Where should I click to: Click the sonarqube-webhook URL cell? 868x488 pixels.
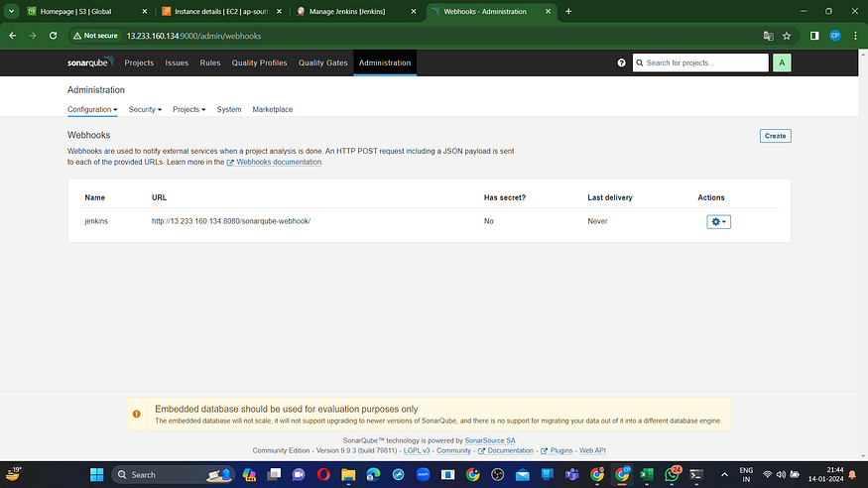231,221
